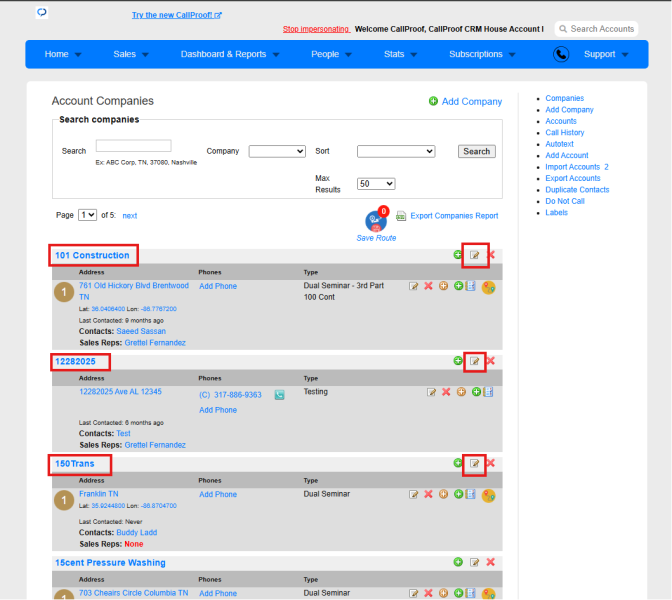Click Import Accounts in sidebar
Image resolution: width=672 pixels, height=600 pixels.
(x=572, y=167)
